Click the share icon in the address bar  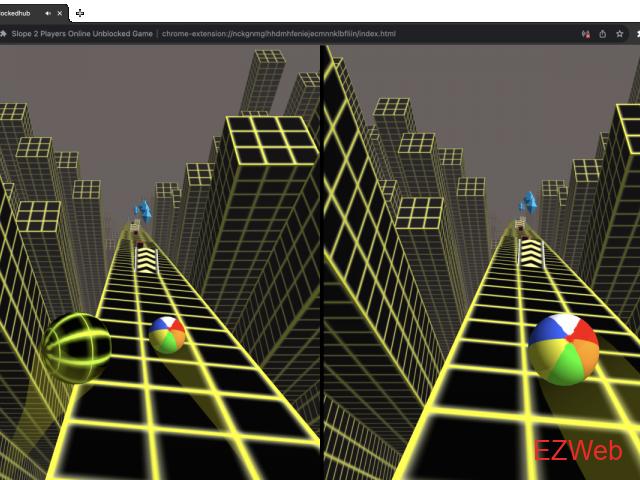click(602, 33)
